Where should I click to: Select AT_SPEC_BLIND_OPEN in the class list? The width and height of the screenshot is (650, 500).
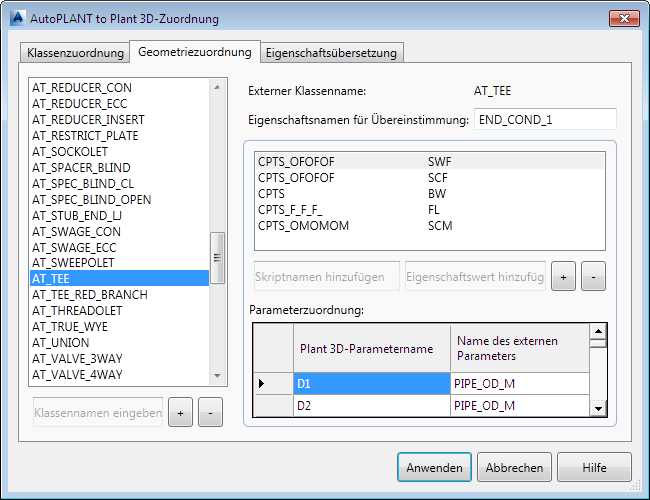pyautogui.click(x=119, y=199)
